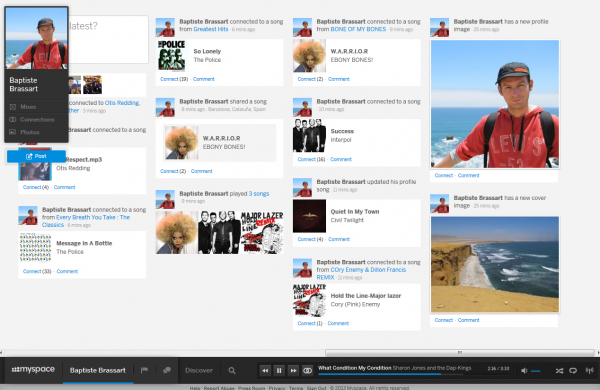
Task: Open the coastal cover image photo
Action: 495,264
